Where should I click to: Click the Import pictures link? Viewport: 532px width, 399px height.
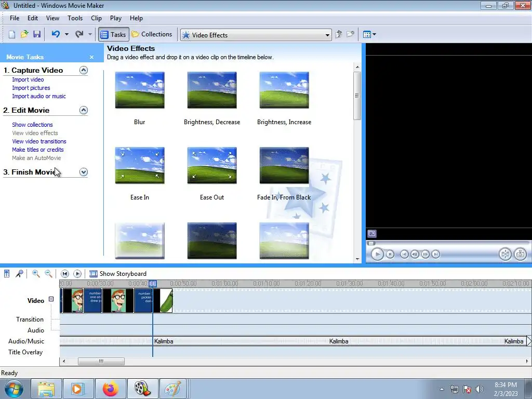[x=31, y=88]
